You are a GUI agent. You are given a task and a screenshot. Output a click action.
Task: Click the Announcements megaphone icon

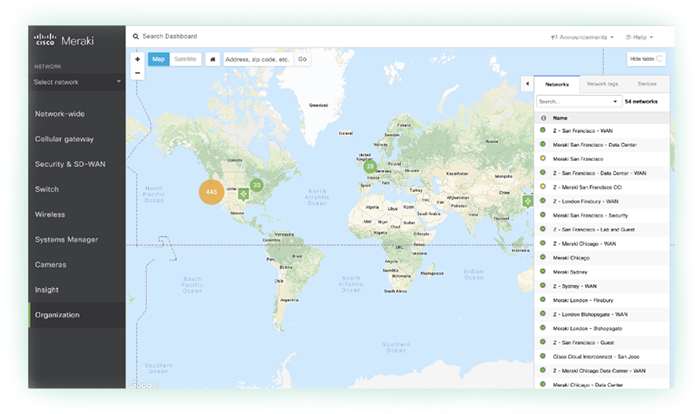[554, 37]
